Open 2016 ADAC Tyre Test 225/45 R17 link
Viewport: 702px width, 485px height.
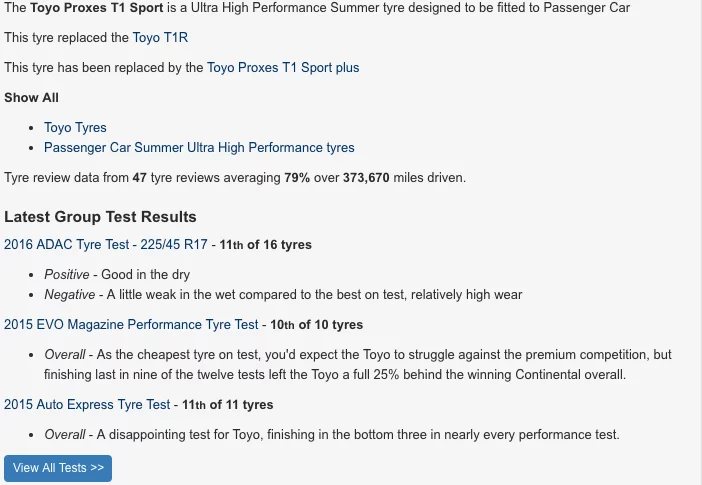click(x=106, y=245)
